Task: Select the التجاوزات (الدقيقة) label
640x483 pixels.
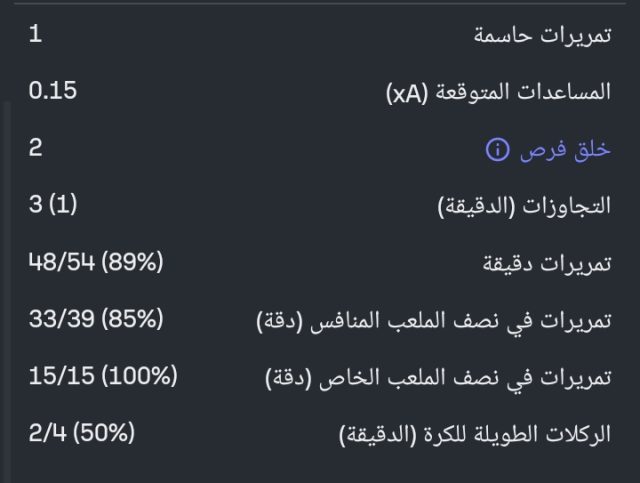Action: point(524,207)
